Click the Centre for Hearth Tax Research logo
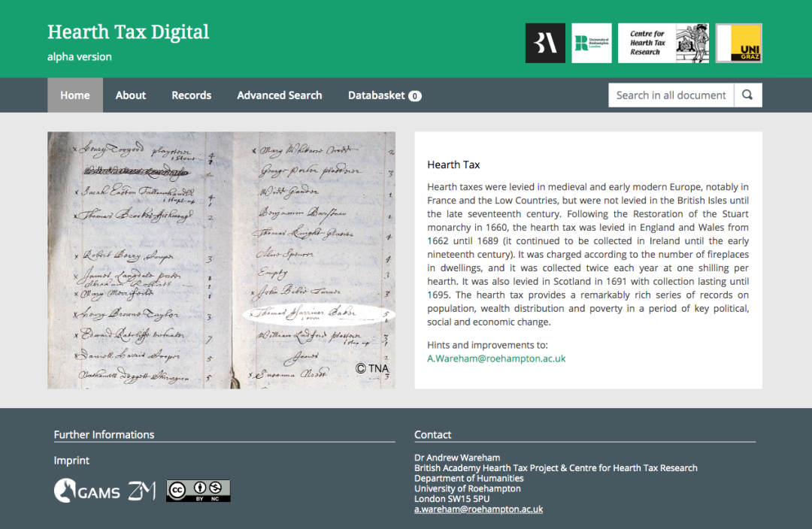The height and width of the screenshot is (529, 812). click(x=663, y=43)
